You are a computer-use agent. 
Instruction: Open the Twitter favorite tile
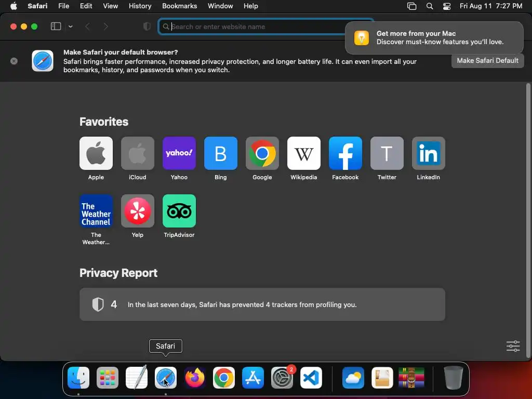pos(387,153)
